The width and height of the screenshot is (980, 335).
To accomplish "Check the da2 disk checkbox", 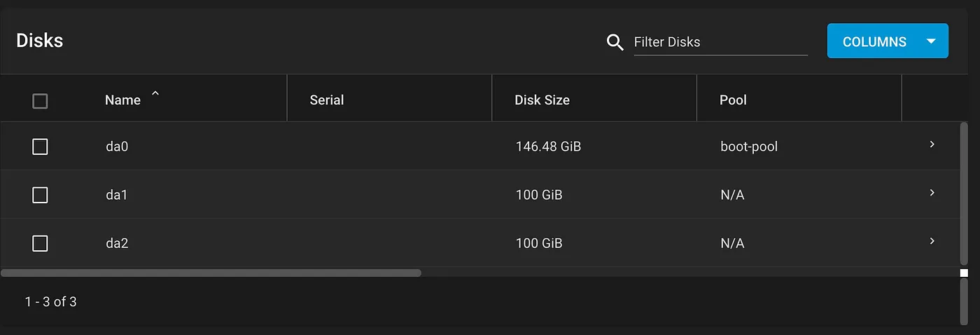I will point(40,243).
